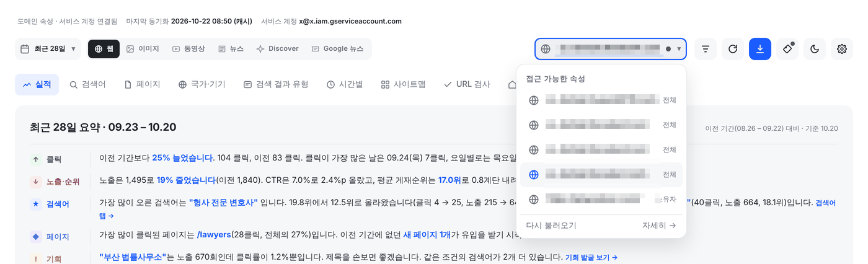Viewport: 868px width, 264px height.
Task: Switch to the 시간별 tab
Action: pos(345,84)
